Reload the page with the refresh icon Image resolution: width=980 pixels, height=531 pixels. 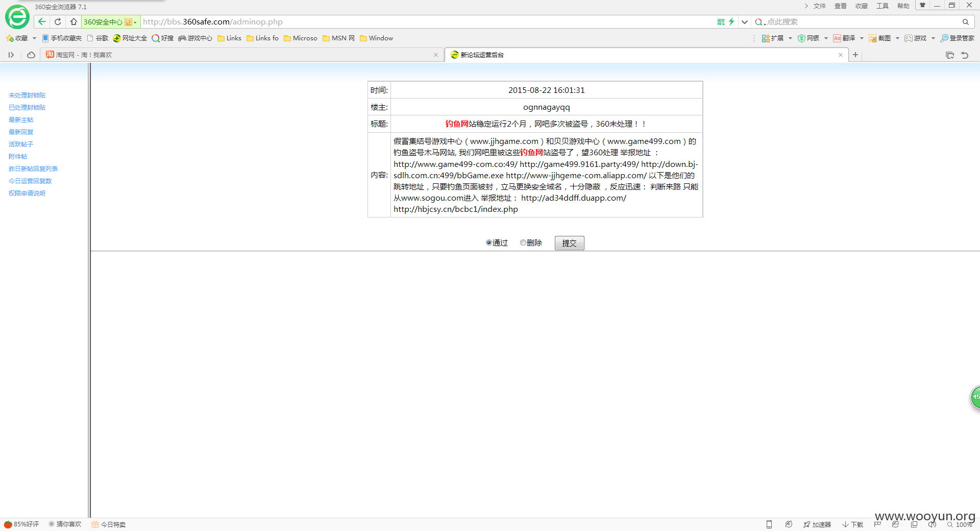[x=58, y=21]
